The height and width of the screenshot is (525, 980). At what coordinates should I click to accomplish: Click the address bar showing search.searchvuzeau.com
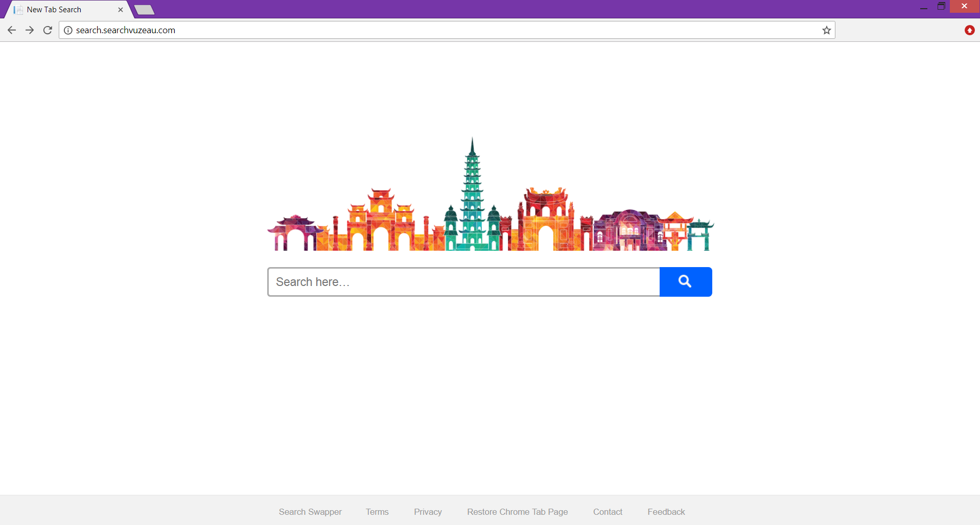[x=409, y=30]
